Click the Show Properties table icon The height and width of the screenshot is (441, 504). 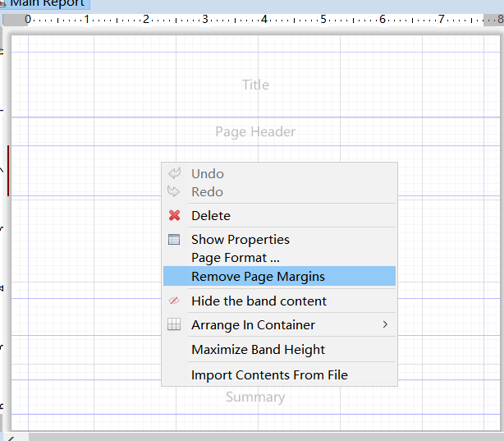(174, 239)
